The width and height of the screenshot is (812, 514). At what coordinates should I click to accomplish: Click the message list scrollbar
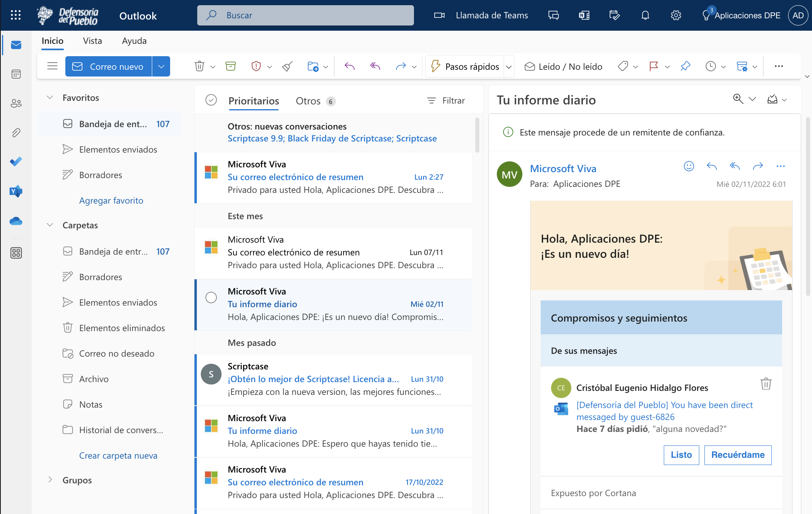click(x=477, y=135)
